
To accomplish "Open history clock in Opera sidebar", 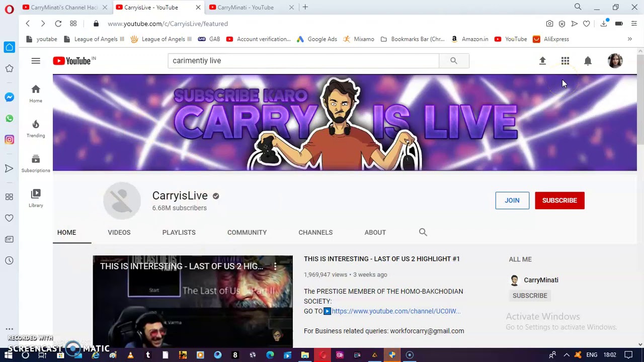I will [x=9, y=260].
